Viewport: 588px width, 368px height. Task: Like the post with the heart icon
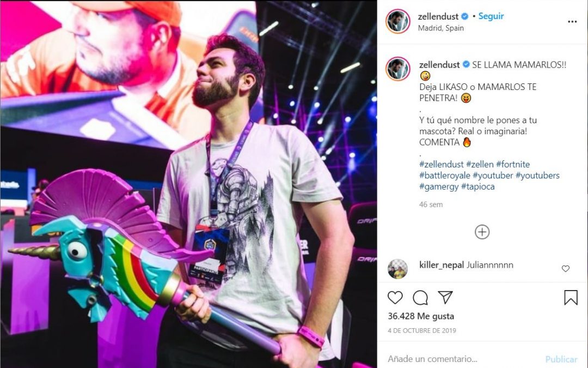pyautogui.click(x=395, y=297)
